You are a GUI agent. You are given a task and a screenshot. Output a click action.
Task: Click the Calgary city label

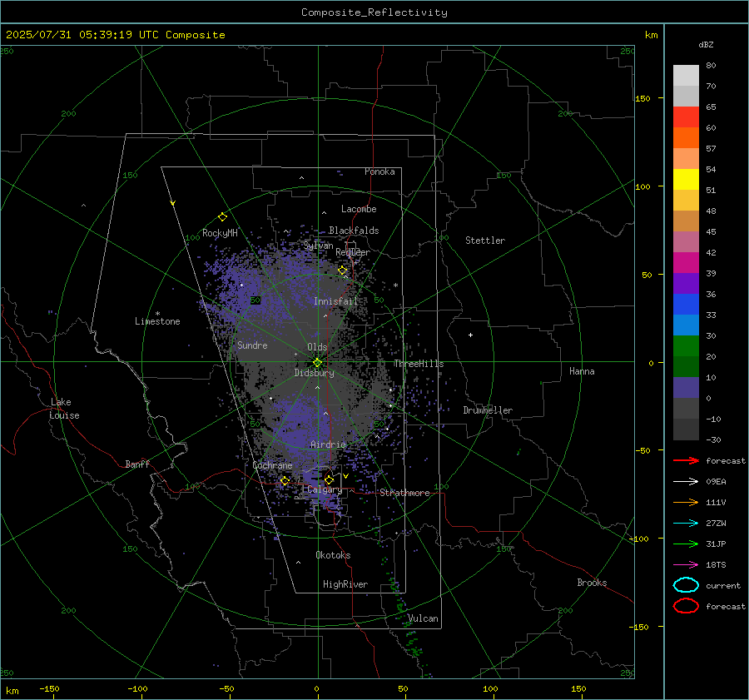click(325, 489)
